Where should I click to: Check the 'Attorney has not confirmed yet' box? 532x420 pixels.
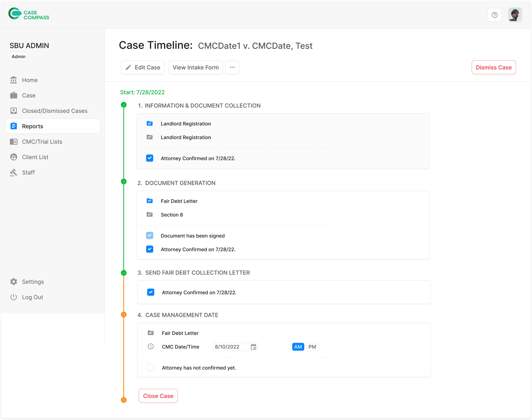[x=151, y=368]
